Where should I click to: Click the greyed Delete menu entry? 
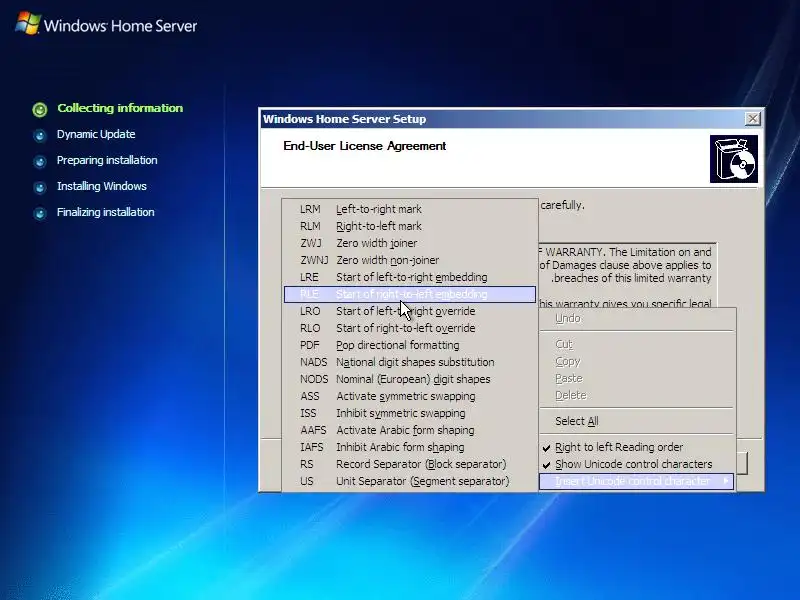click(x=637, y=395)
